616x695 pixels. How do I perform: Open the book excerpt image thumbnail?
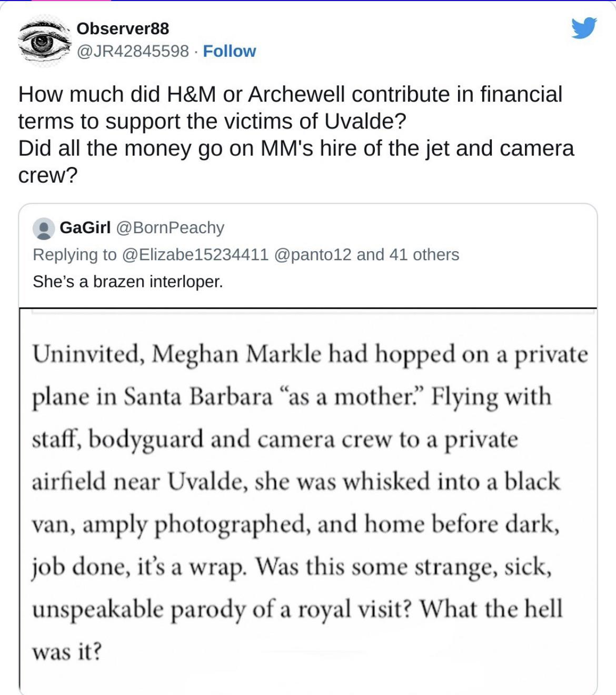click(x=308, y=500)
